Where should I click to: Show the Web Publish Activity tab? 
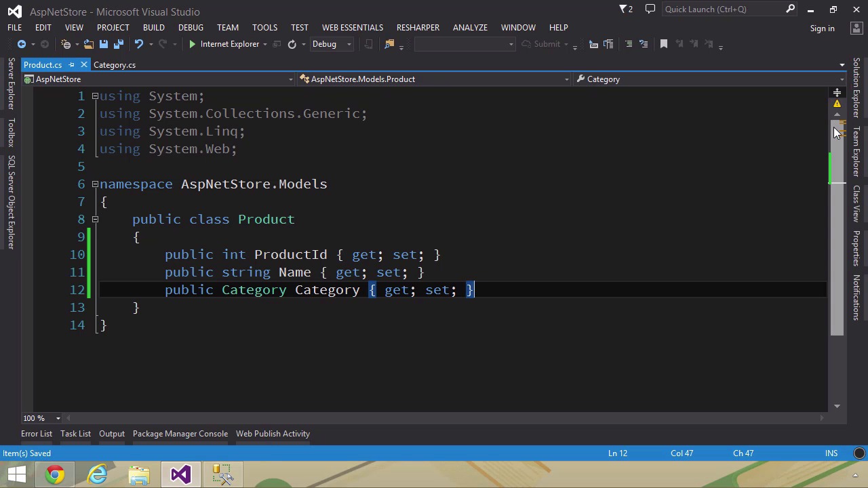click(273, 434)
